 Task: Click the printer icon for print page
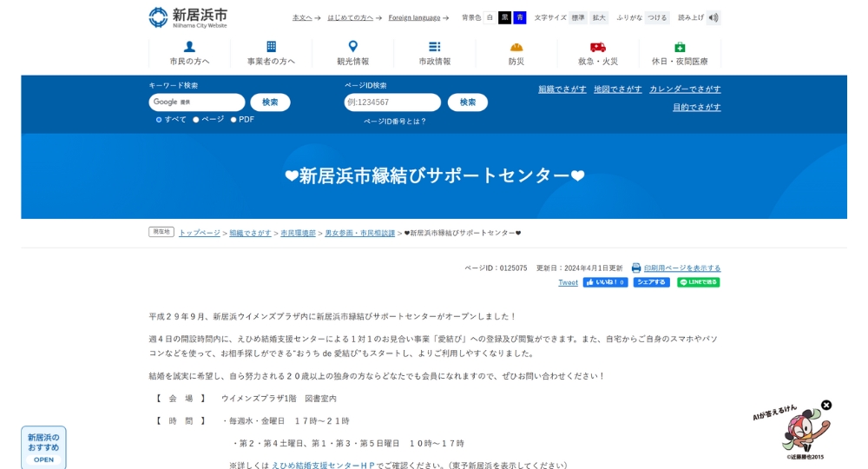tap(636, 268)
